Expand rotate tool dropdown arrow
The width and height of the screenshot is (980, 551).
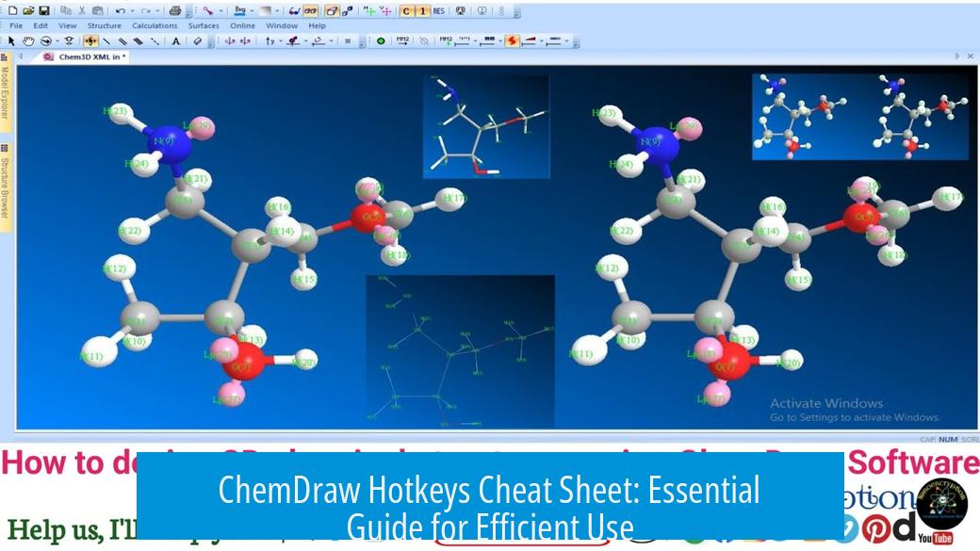pyautogui.click(x=57, y=41)
